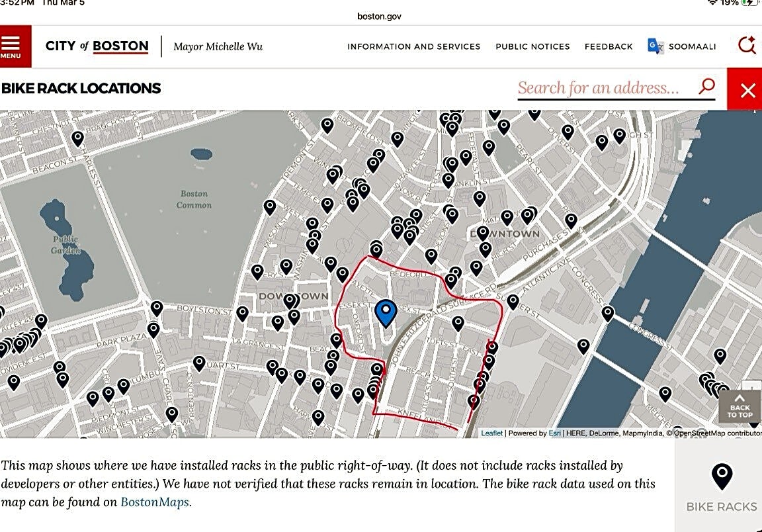Open the red hamburger Menu button
Image resolution: width=762 pixels, height=532 pixels.
click(15, 46)
